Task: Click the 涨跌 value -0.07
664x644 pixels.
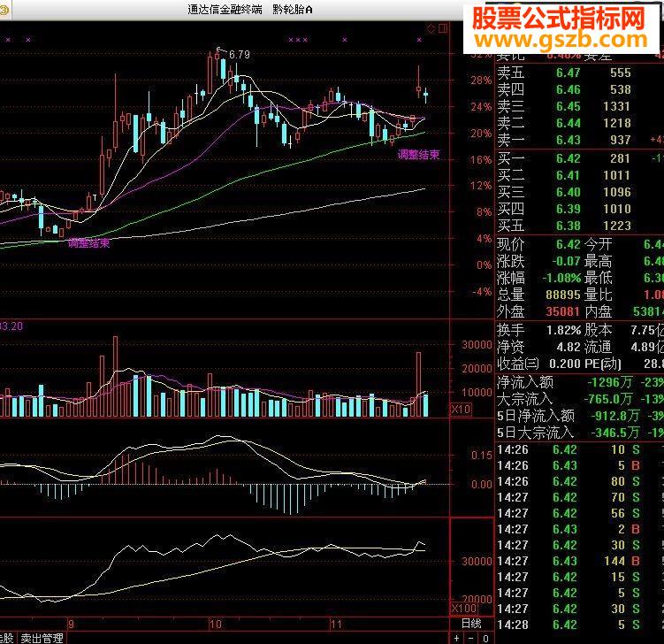Action: [x=566, y=261]
